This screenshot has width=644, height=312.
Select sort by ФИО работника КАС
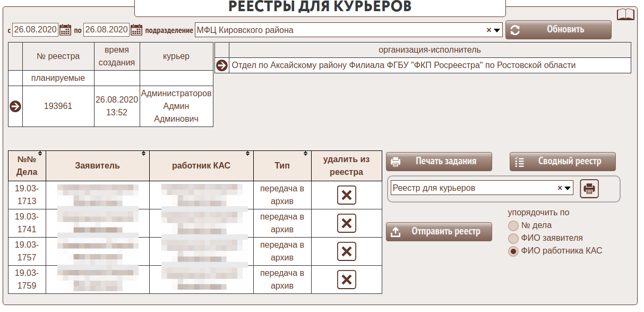[x=513, y=251]
